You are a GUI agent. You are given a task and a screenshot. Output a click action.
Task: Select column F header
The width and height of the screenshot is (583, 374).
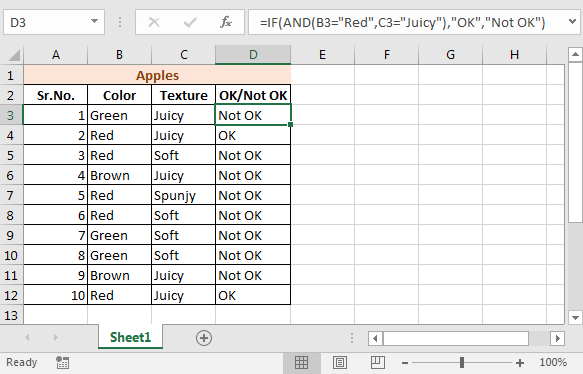click(x=387, y=55)
